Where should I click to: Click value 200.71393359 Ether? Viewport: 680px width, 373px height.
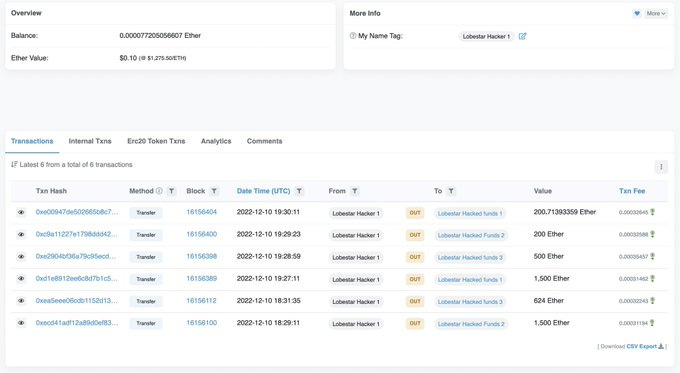565,212
